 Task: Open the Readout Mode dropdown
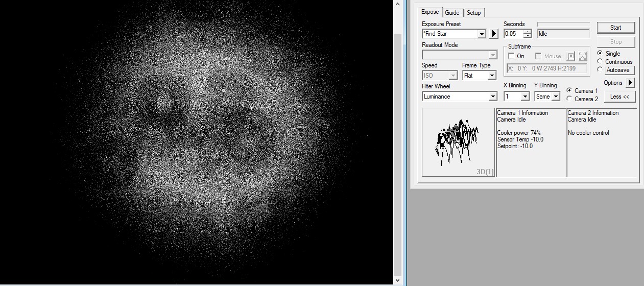coord(493,55)
